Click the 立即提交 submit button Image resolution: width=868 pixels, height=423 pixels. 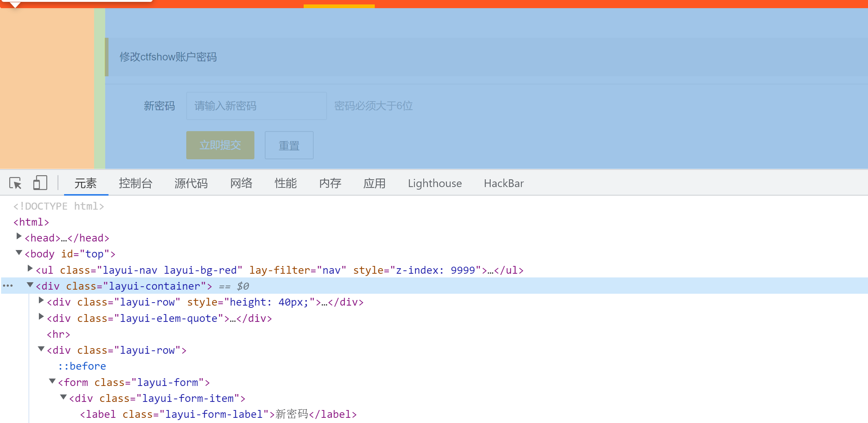pyautogui.click(x=220, y=145)
